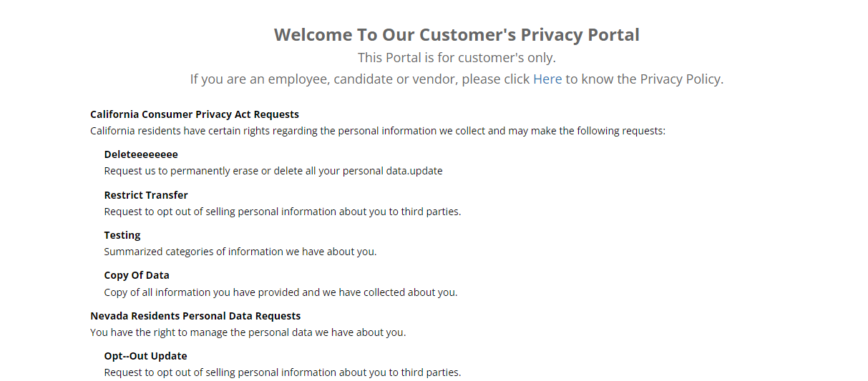
Task: Click the word 'data.update' in Delete description
Action: [414, 172]
